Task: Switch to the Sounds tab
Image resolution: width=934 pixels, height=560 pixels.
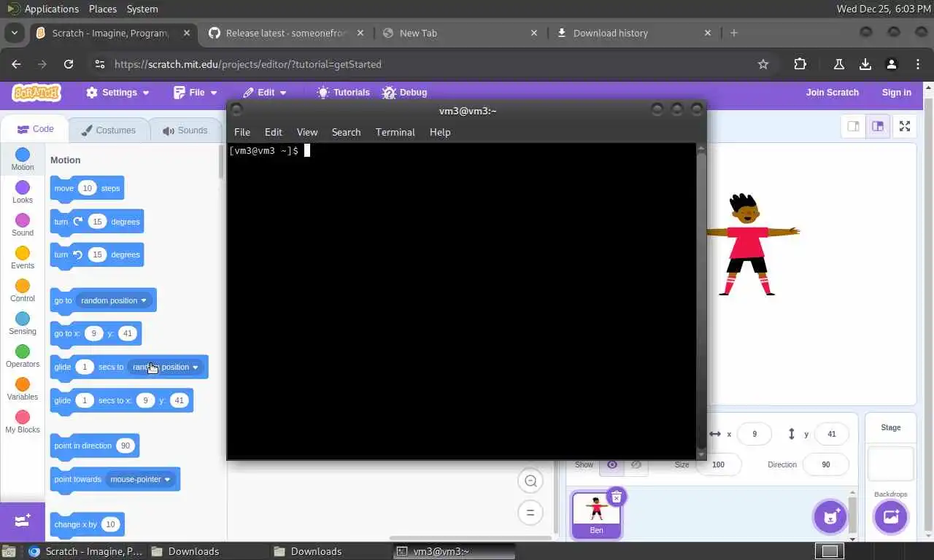Action: pos(185,131)
